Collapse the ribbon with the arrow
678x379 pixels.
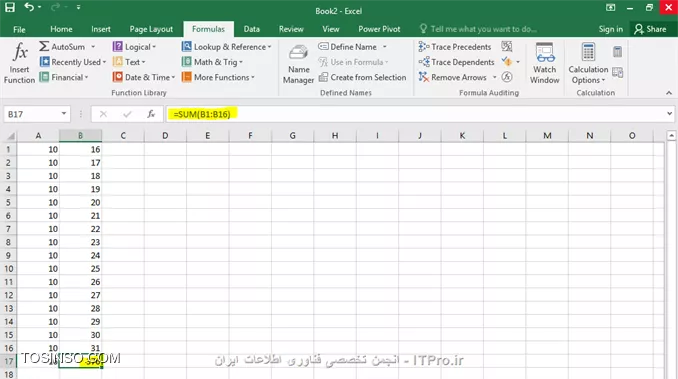pyautogui.click(x=669, y=92)
